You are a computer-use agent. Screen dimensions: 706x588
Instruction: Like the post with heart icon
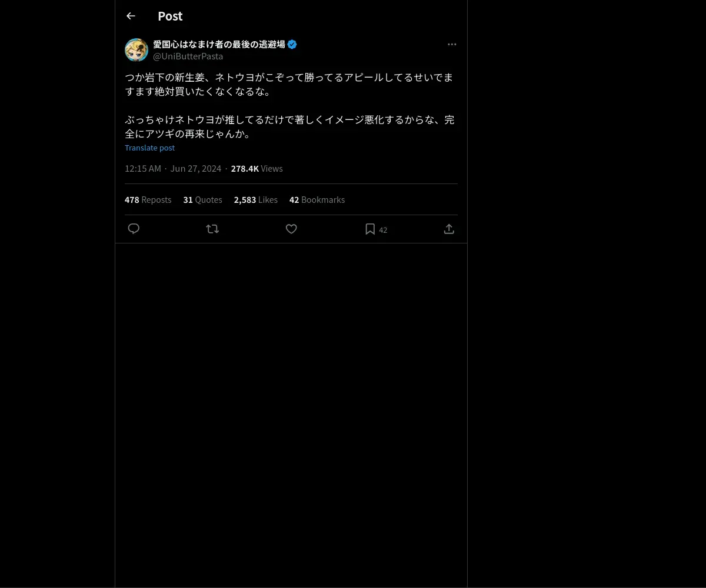(x=291, y=229)
